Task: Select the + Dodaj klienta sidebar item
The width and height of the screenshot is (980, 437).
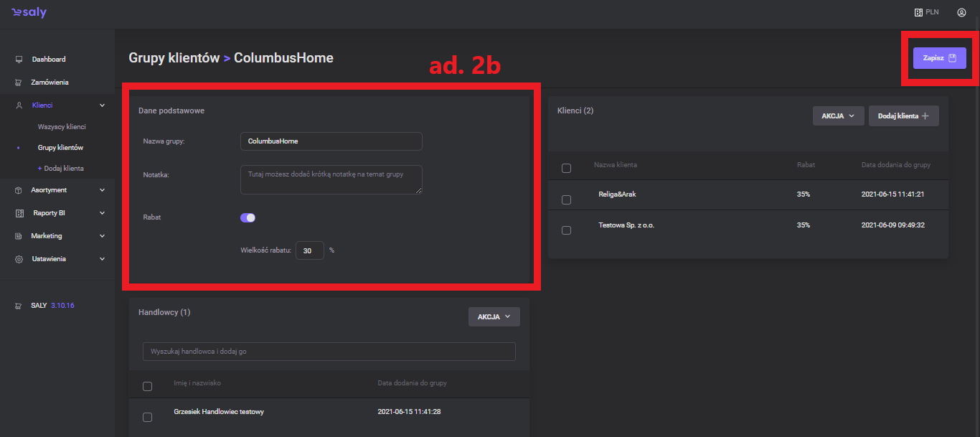Action: click(x=60, y=169)
